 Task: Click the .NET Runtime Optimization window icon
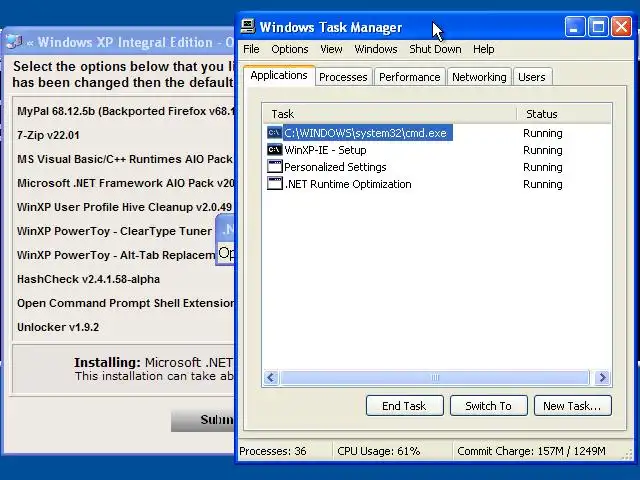[274, 184]
